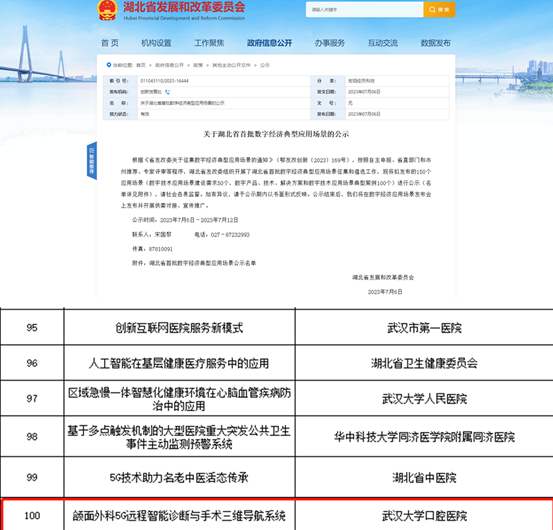Open the 办事服务 navigation menu item

[330, 43]
